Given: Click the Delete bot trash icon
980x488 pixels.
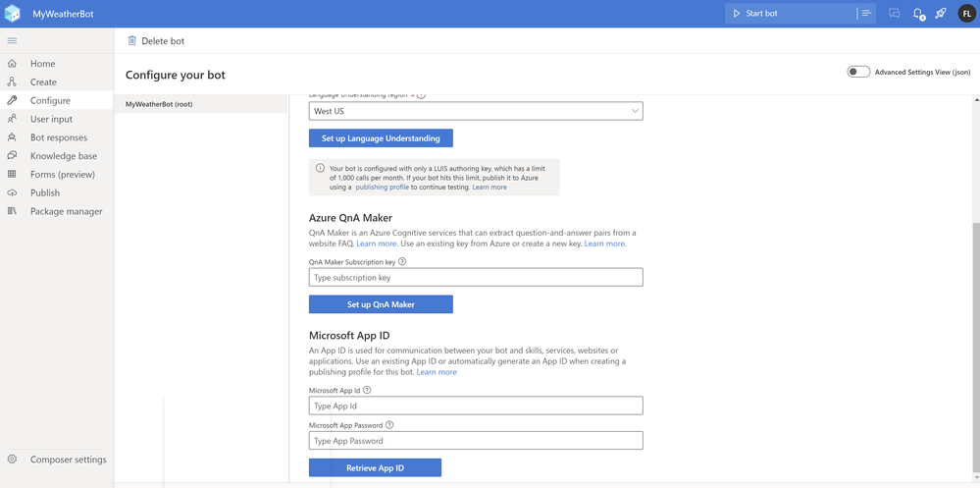Looking at the screenshot, I should [132, 41].
